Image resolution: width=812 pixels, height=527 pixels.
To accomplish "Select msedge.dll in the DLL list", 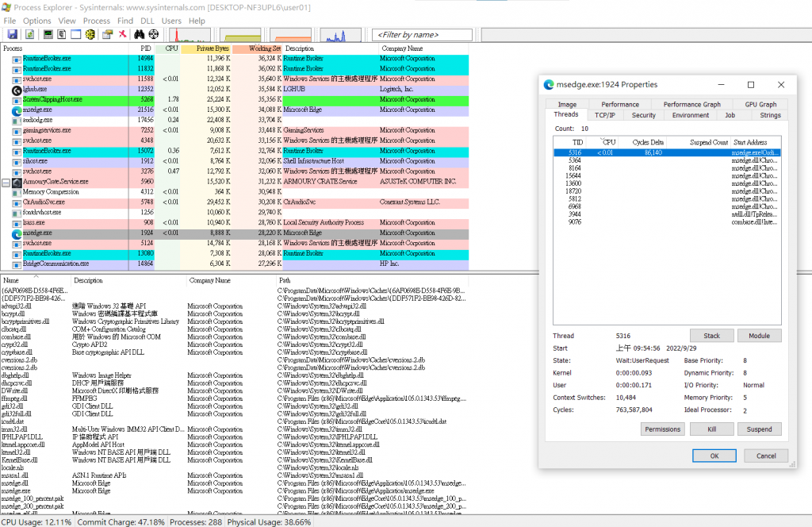I will pos(235,483).
